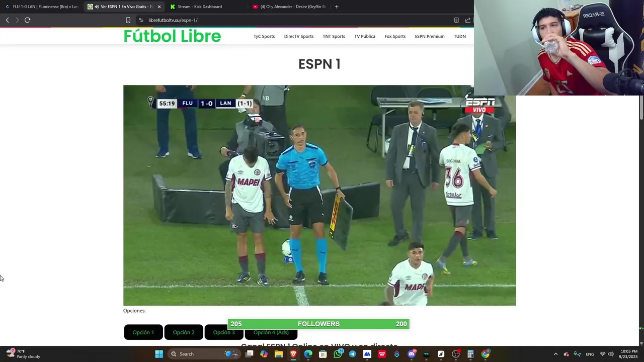Mute audio on the ESPN 1 tab

(x=97, y=7)
